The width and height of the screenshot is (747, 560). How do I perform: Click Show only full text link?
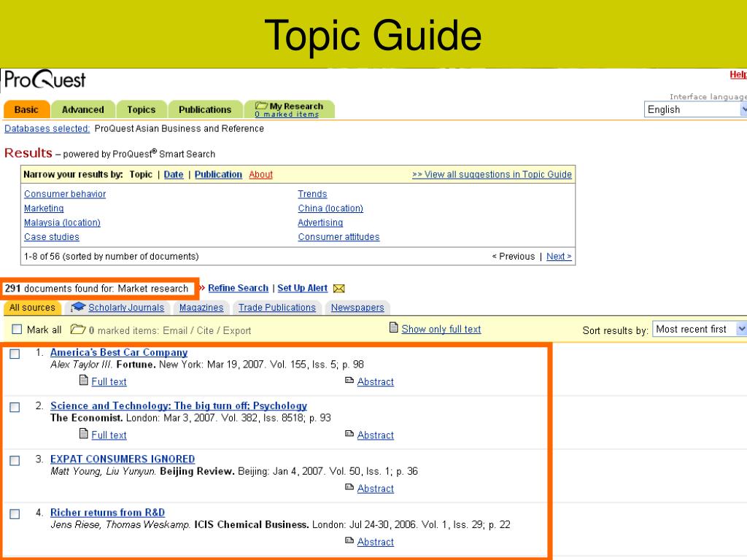click(x=441, y=329)
